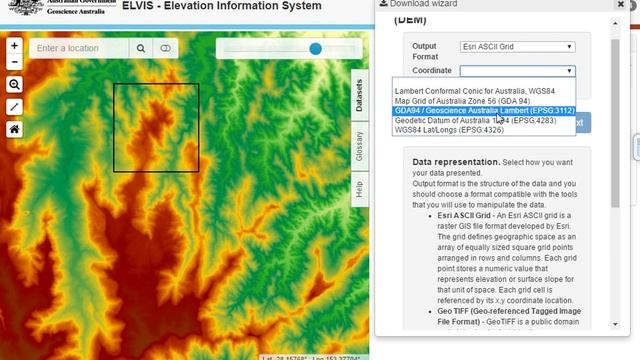Click the Geoscience Australia logo
This screenshot has height=360, width=640.
(61, 7)
